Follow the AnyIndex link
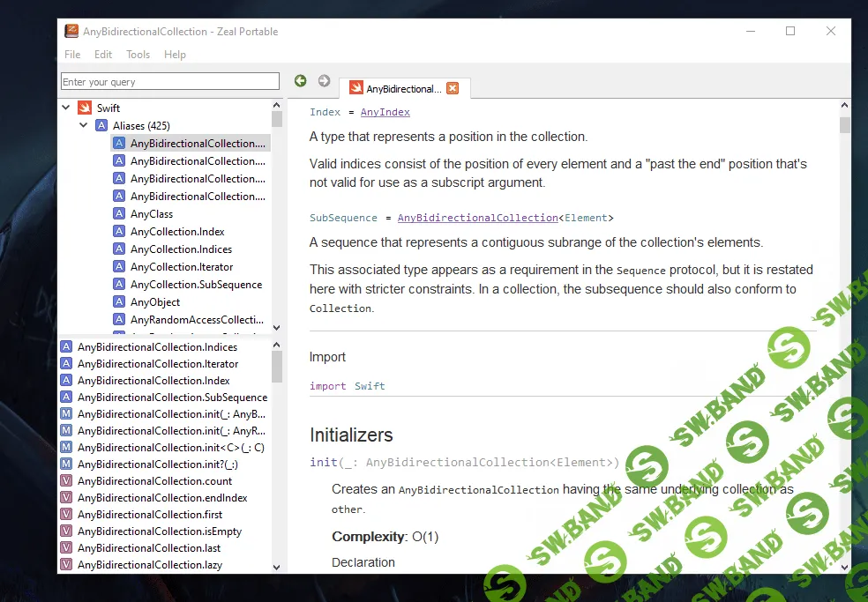 tap(385, 112)
